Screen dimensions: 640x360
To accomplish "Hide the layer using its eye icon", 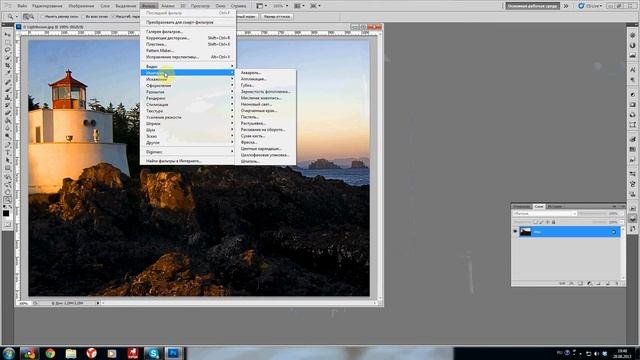I will coord(515,231).
